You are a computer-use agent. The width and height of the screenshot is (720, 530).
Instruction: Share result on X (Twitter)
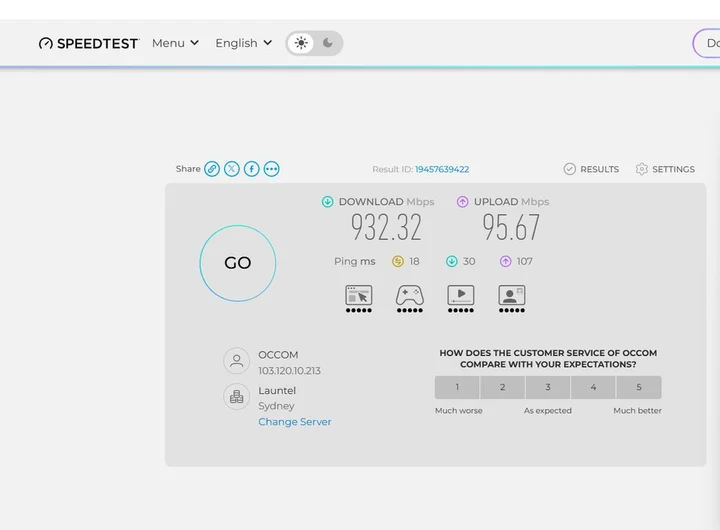click(x=232, y=169)
